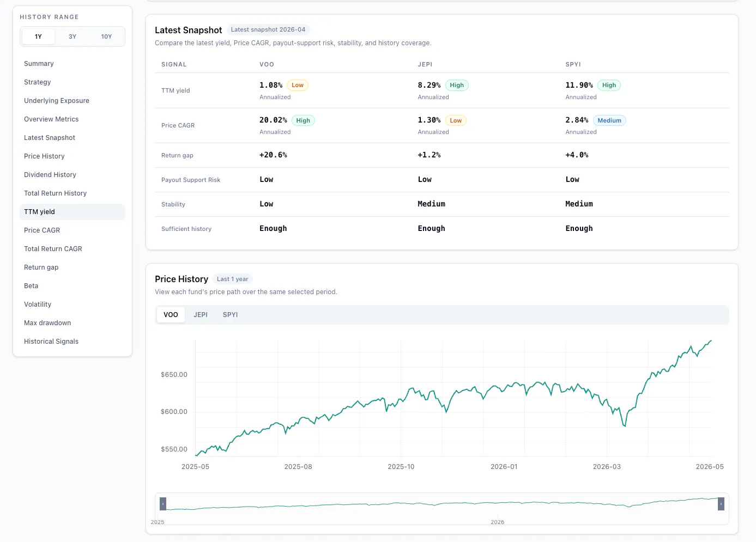This screenshot has height=542, width=756.
Task: Click SPYI TTM yield 11.90% value
Action: [x=579, y=85]
